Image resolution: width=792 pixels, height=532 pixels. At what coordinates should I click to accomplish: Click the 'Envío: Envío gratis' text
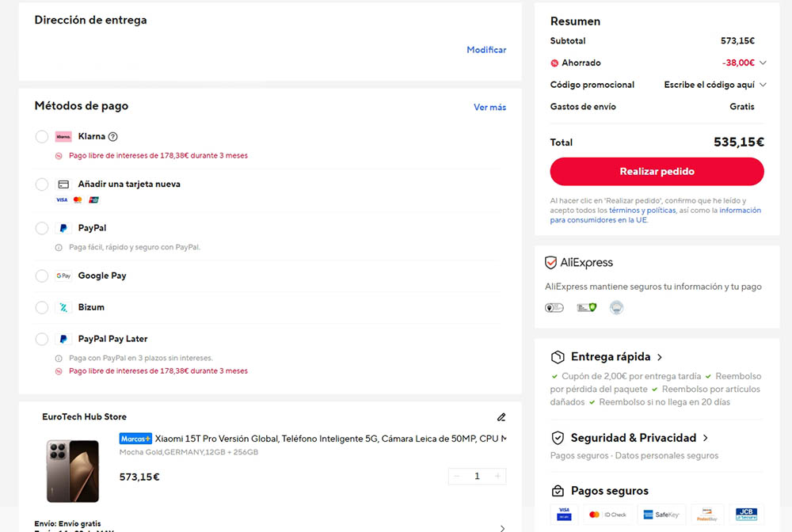[x=67, y=523]
